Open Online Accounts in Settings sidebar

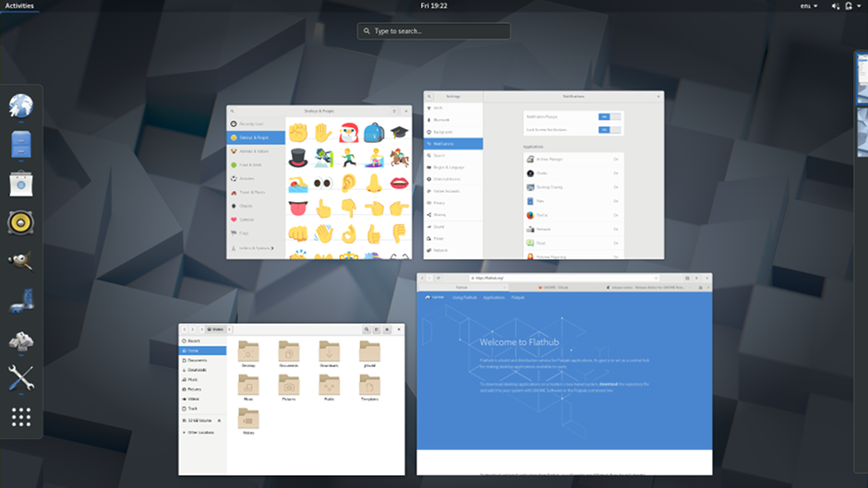point(453,191)
